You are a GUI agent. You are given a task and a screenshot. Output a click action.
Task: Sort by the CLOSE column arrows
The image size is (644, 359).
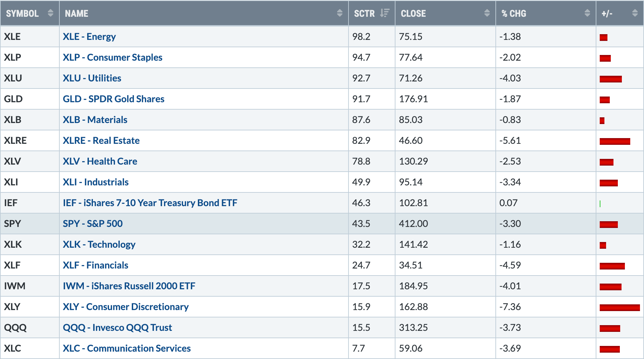pyautogui.click(x=487, y=13)
